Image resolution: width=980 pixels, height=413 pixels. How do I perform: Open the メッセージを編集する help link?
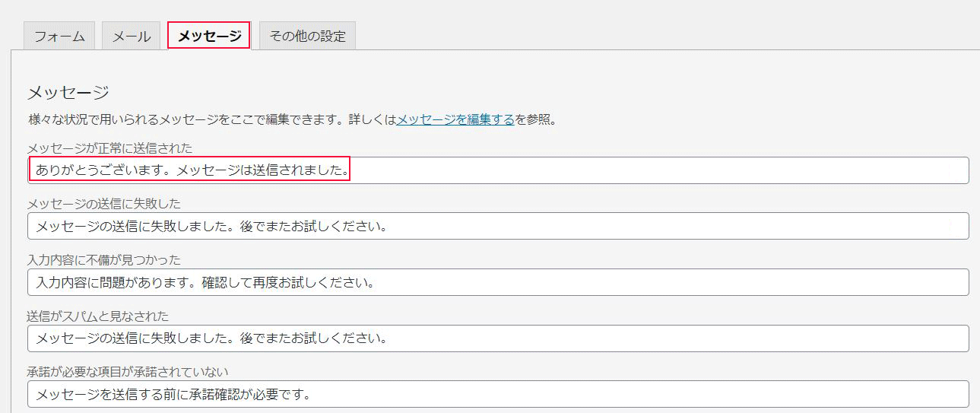coord(455,119)
